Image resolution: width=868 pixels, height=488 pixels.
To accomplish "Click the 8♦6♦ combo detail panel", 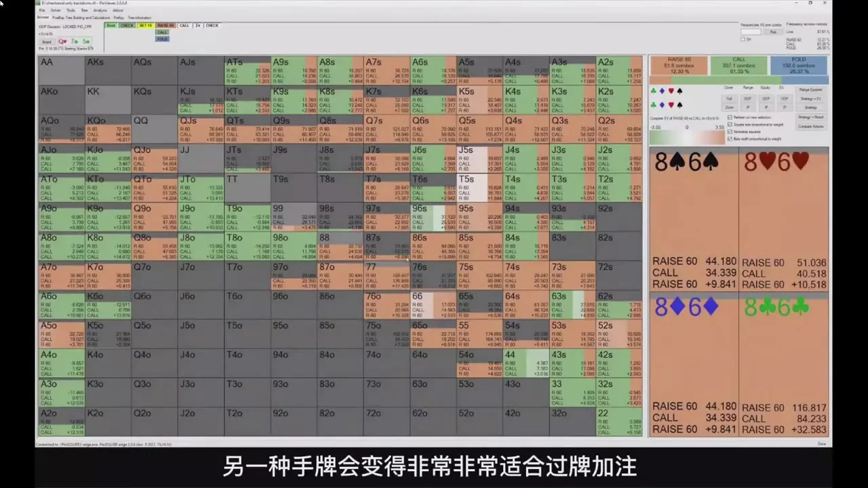I will pos(694,365).
